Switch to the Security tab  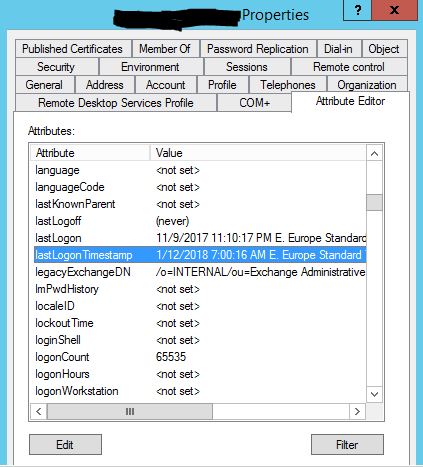coord(57,67)
